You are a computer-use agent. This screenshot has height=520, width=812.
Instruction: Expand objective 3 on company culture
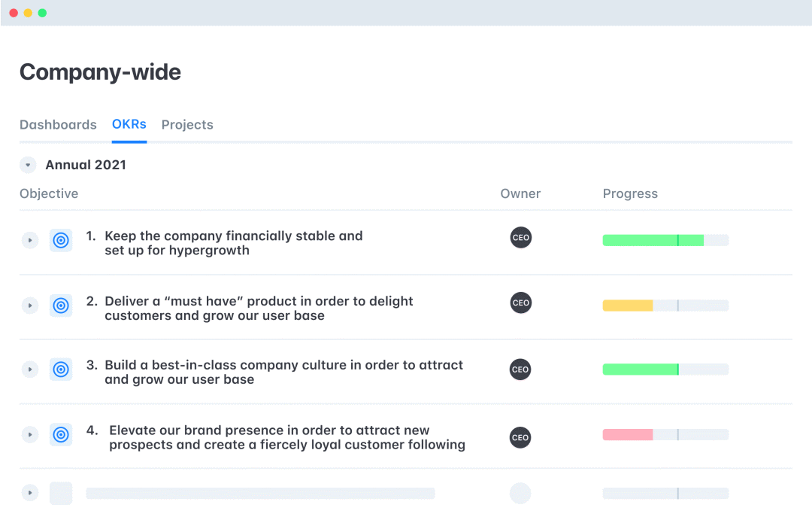pyautogui.click(x=29, y=369)
